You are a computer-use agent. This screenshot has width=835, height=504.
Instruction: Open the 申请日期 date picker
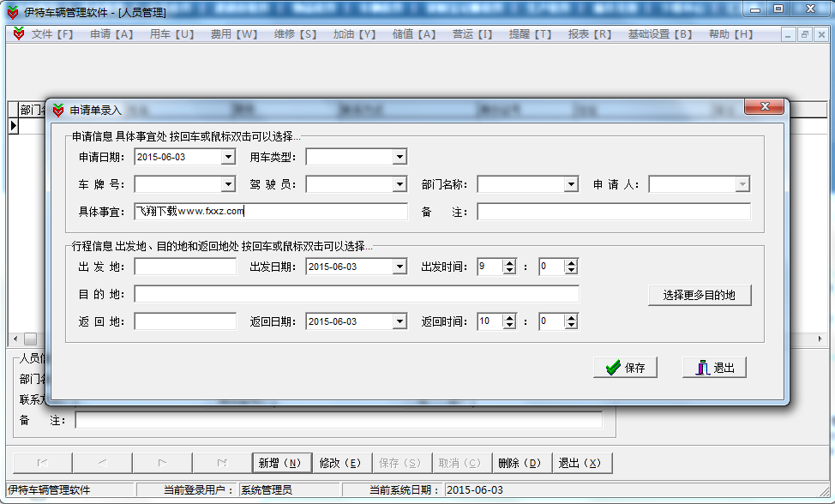pyautogui.click(x=230, y=156)
